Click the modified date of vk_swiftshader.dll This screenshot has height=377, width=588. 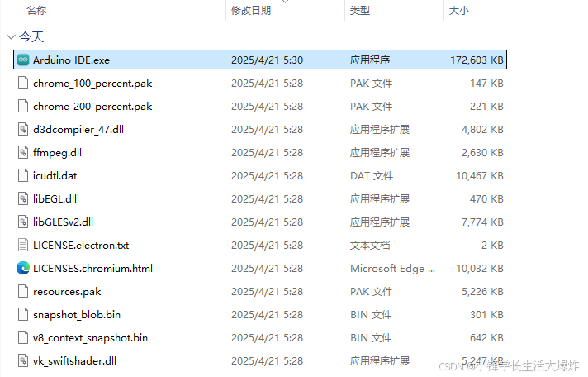click(267, 360)
